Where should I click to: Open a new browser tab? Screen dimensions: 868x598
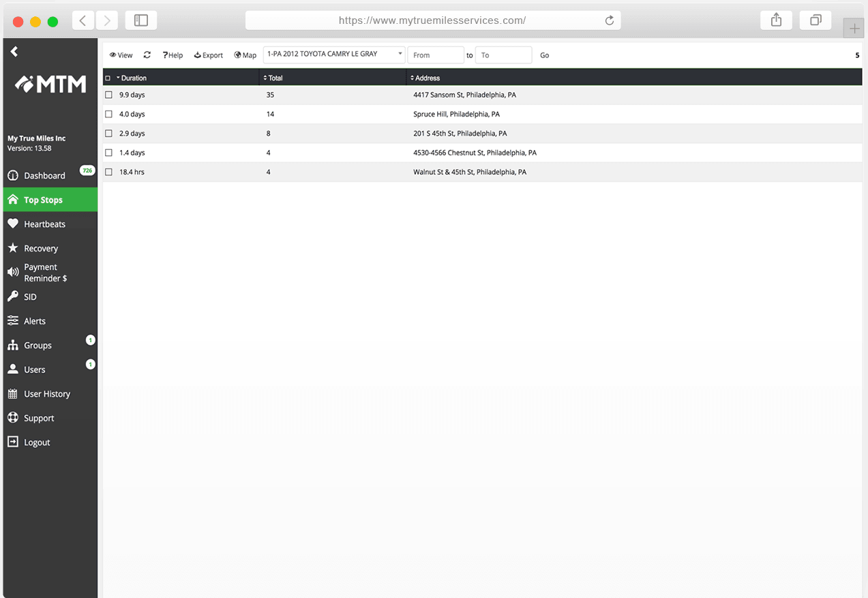tap(854, 29)
